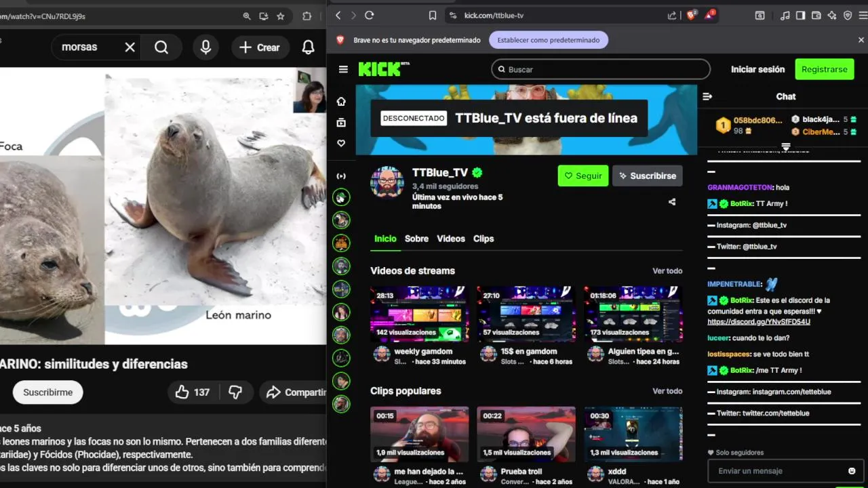Screen dimensions: 868x488
Task: Play the xddd clip thumbnail
Action: 633,434
